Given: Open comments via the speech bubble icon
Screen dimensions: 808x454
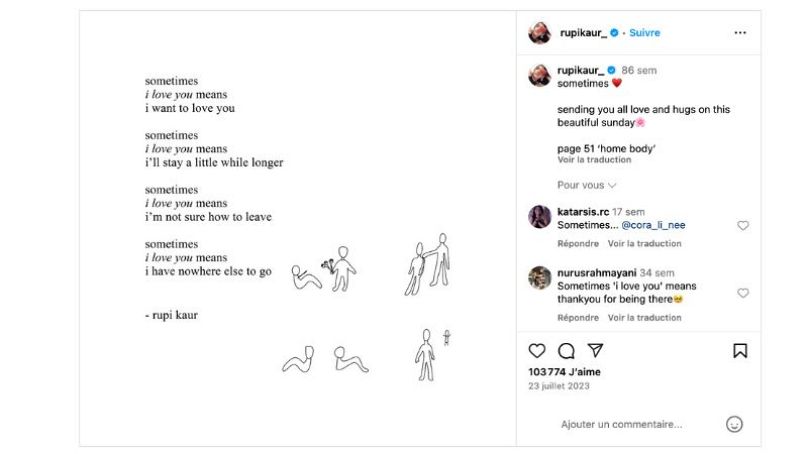Looking at the screenshot, I should point(566,351).
